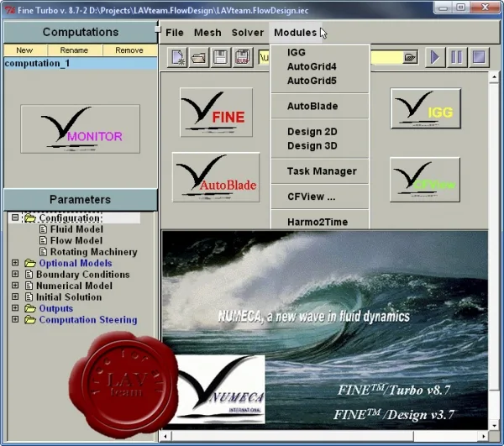The image size is (504, 446).
Task: Click the horizontal scrollbar right arrow
Action: (484, 437)
